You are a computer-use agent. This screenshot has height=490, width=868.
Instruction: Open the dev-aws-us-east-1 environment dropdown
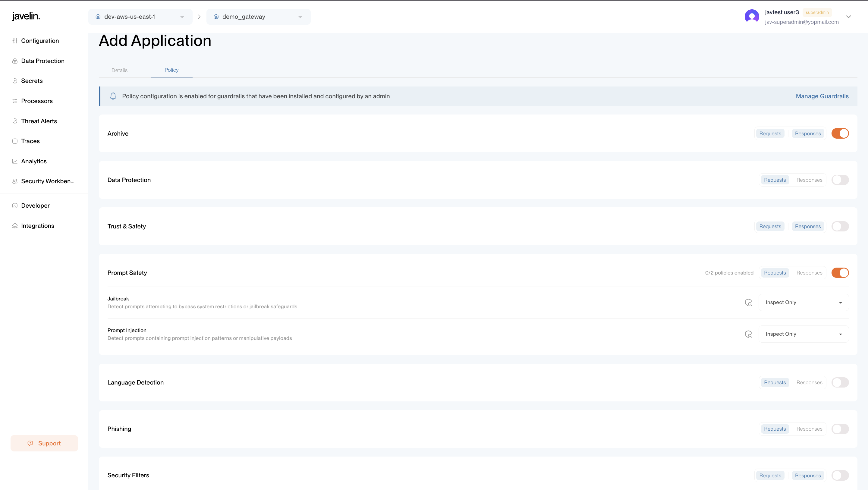pos(140,17)
